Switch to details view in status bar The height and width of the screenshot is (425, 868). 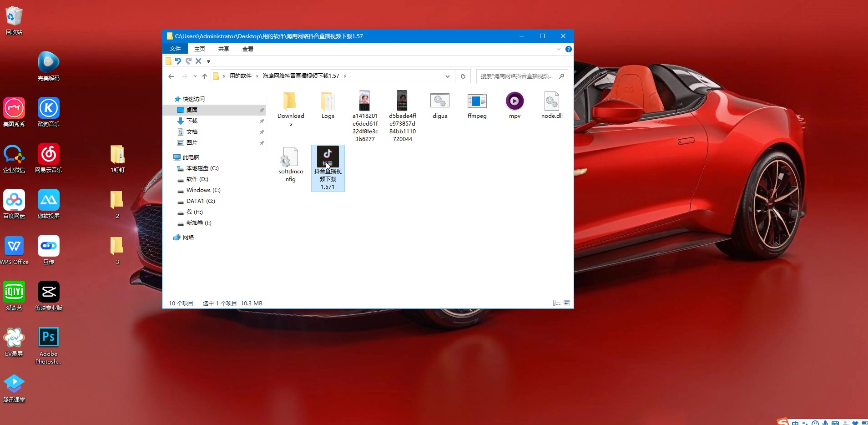tap(557, 303)
